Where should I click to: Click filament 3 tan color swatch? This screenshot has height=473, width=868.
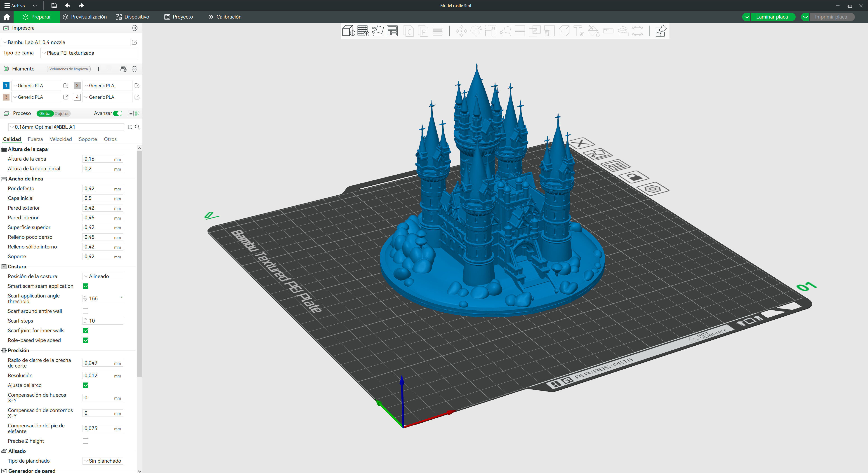(6, 97)
